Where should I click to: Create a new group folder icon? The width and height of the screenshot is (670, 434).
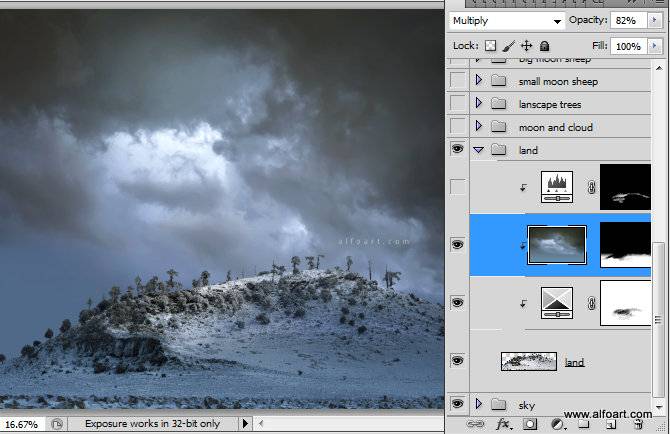pyautogui.click(x=584, y=424)
